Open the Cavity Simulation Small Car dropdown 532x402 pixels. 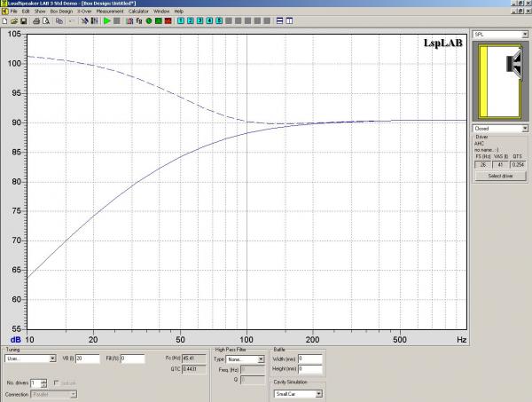[x=318, y=392]
